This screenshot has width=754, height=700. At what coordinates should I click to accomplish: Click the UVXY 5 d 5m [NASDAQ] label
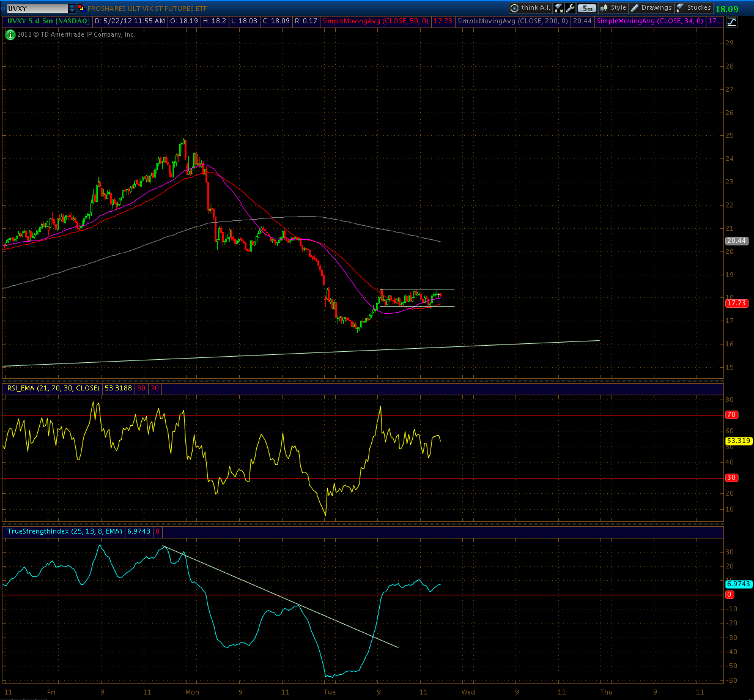point(48,21)
